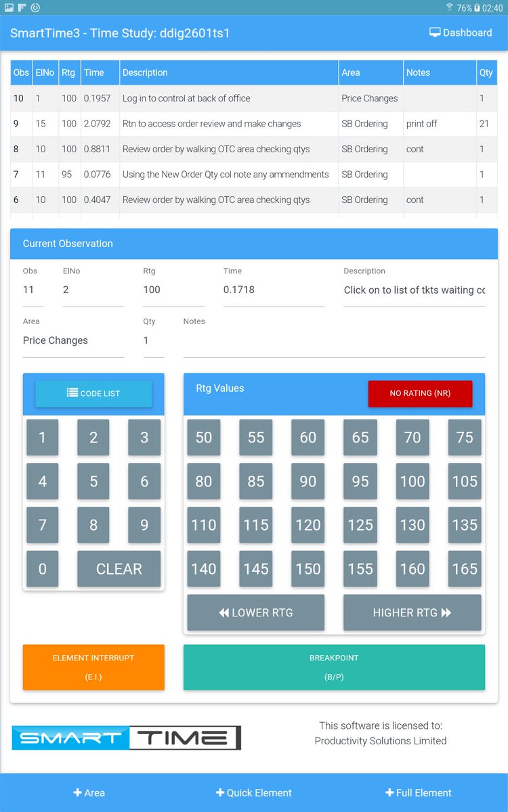Select rating value 50
Image resolution: width=508 pixels, height=812 pixels.
pyautogui.click(x=204, y=437)
